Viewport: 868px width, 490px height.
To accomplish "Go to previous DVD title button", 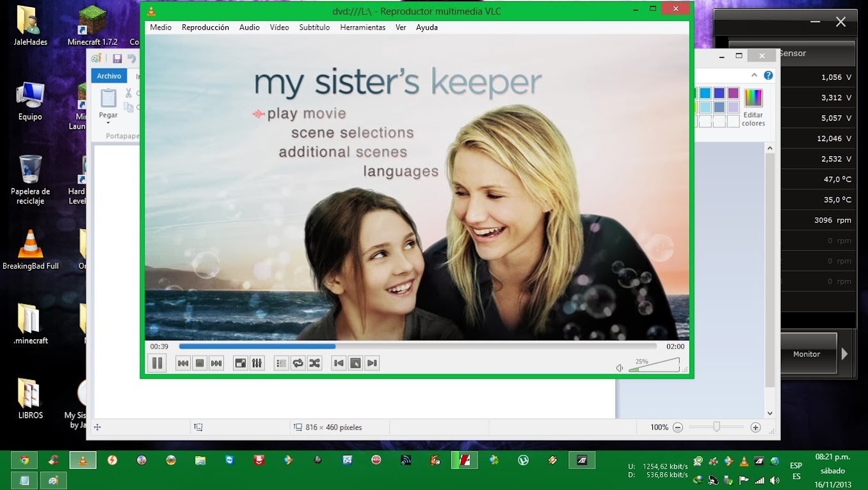I will (339, 363).
